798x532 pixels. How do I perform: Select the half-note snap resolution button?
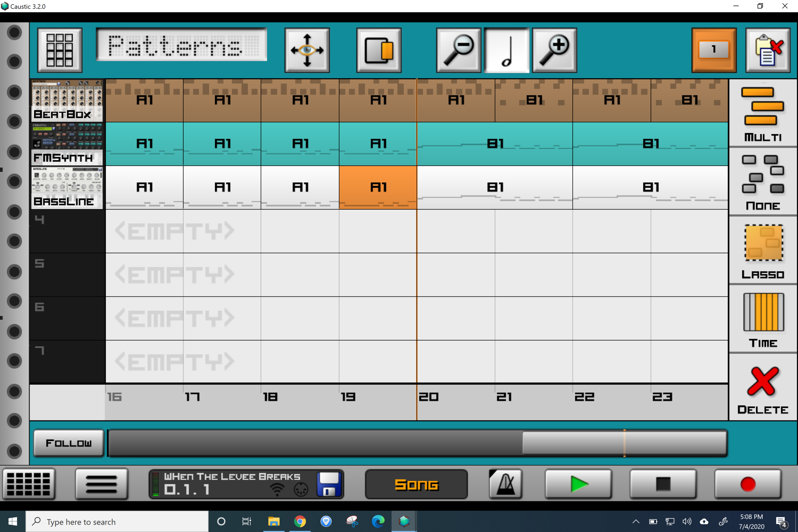click(x=506, y=50)
